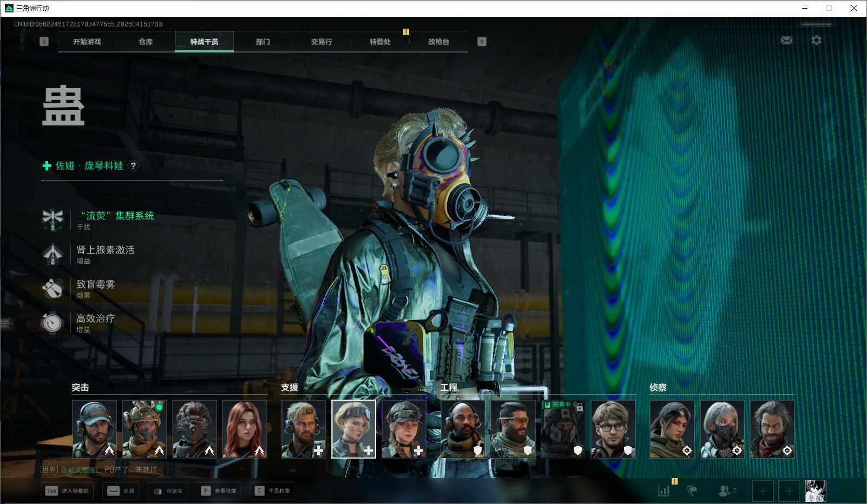867x504 pixels.
Task: Click the 出战 deploy button
Action: 121,491
